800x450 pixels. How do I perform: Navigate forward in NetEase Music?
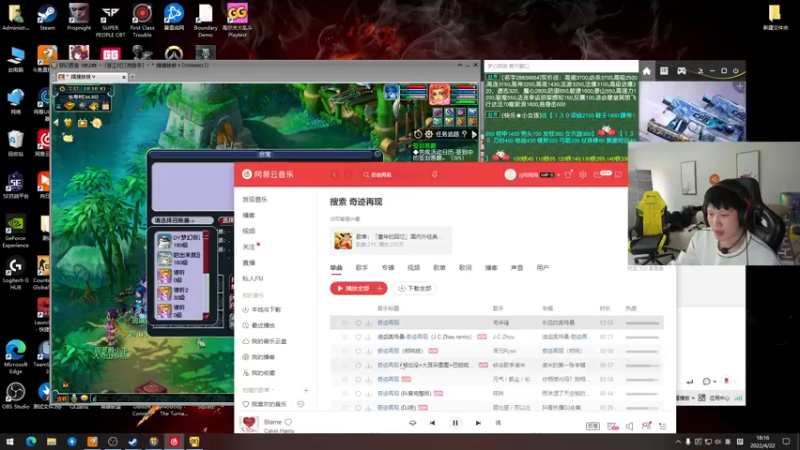click(348, 174)
